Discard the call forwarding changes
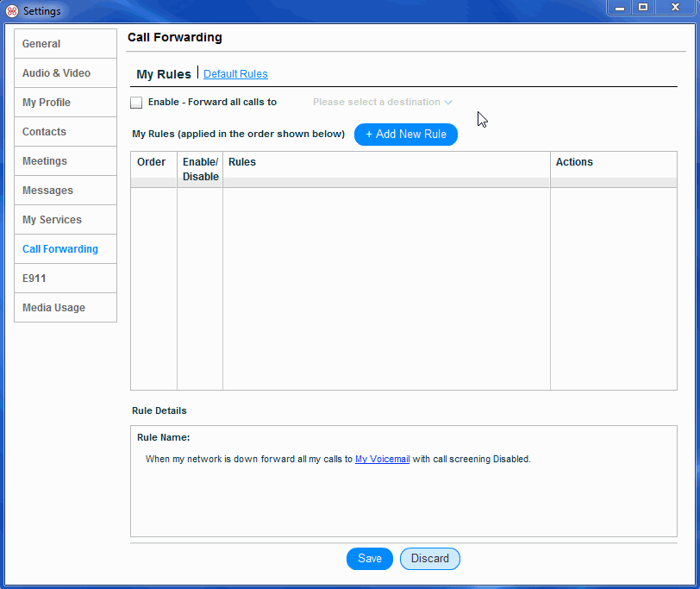The image size is (700, 589). (430, 559)
